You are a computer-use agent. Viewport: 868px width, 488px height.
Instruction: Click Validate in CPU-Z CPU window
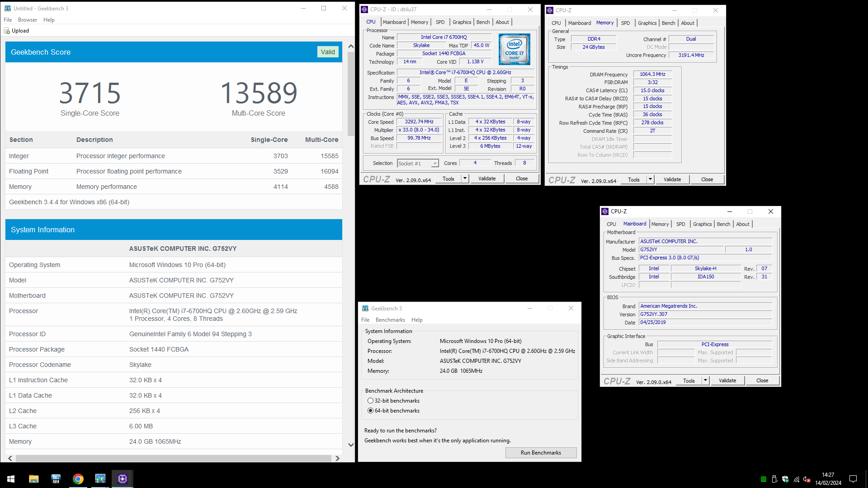487,178
